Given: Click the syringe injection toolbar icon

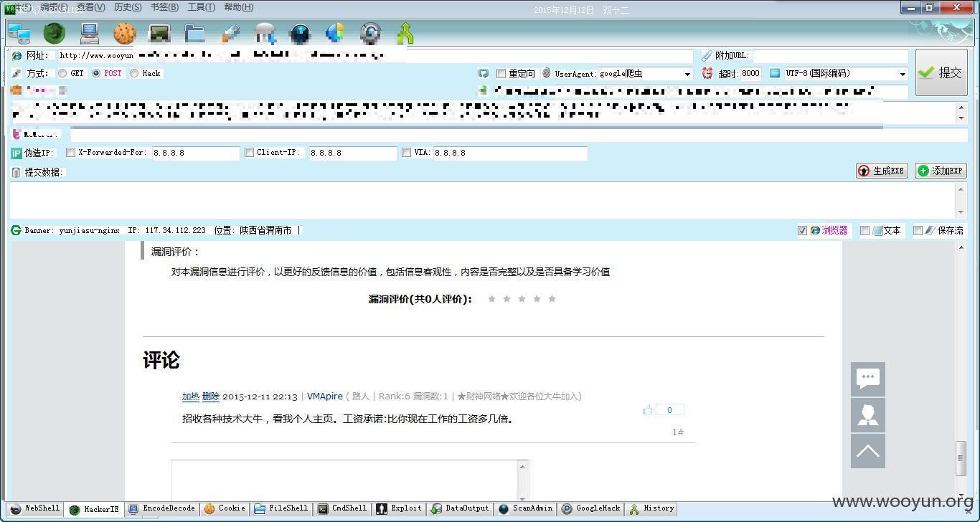Looking at the screenshot, I should tap(230, 33).
